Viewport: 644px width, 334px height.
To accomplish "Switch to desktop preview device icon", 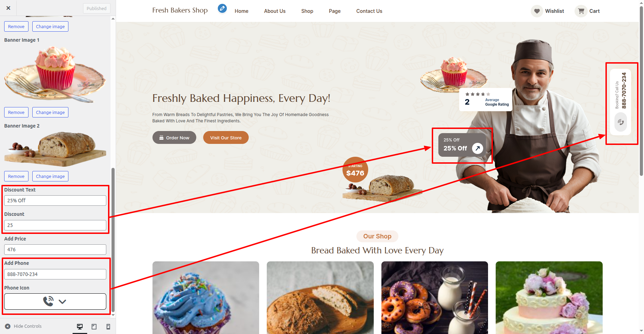I will tap(80, 326).
